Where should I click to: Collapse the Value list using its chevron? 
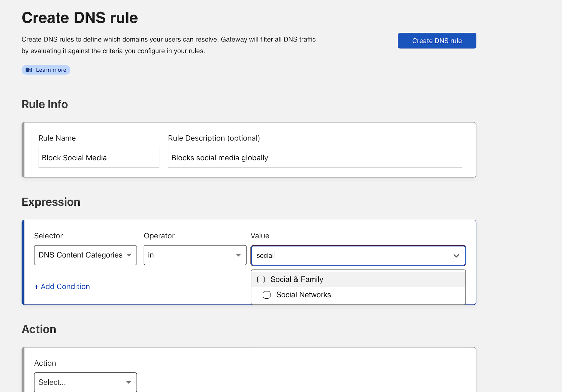[x=456, y=256]
